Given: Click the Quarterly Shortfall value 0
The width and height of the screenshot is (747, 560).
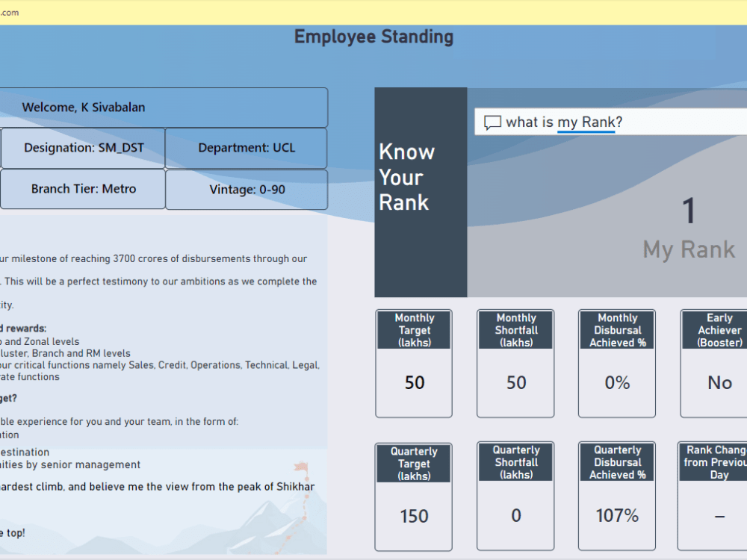Looking at the screenshot, I should click(x=516, y=515).
